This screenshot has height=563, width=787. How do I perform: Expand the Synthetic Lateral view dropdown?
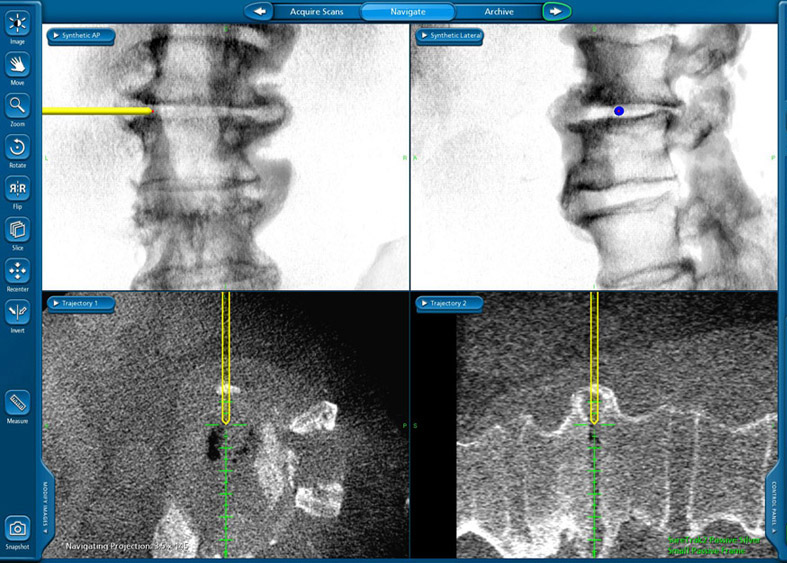[x=457, y=36]
